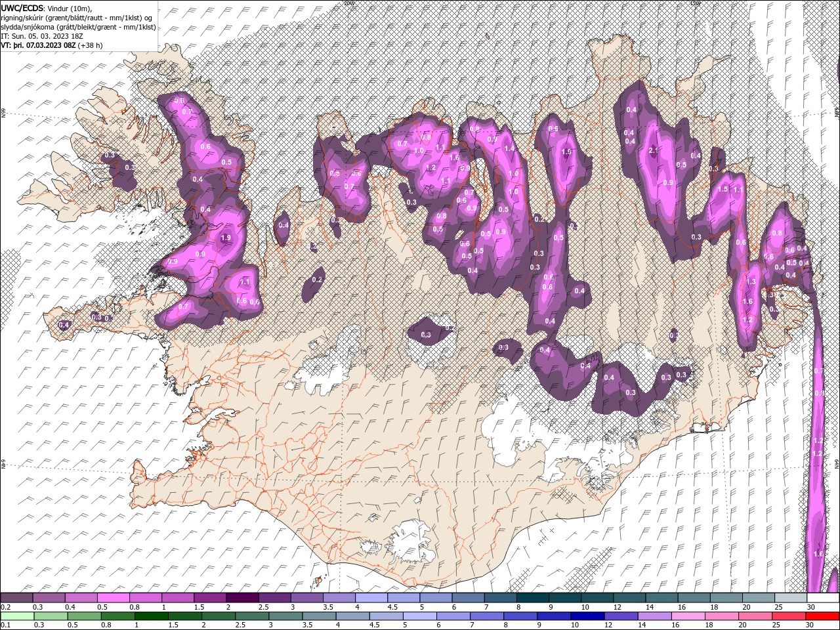Pick the green rain legend swatch starting at 0.5
The image size is (840, 630).
coord(84,616)
